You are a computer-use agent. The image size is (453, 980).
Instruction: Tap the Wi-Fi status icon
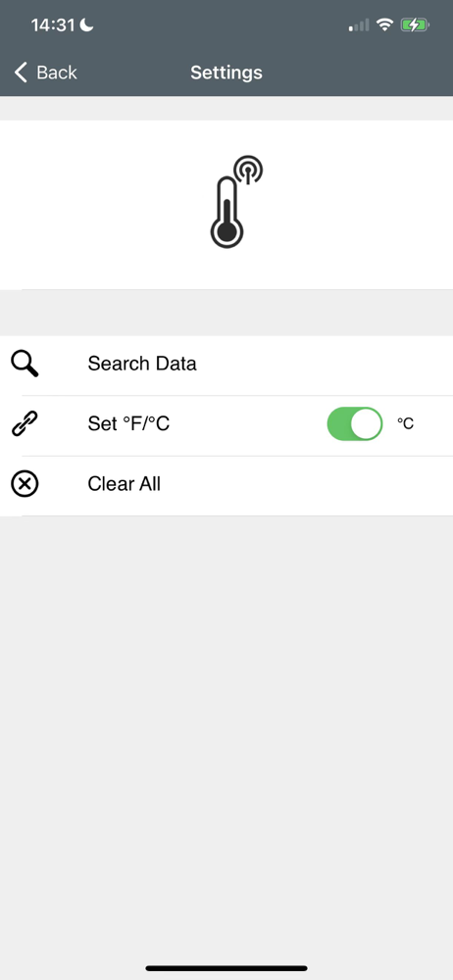(384, 25)
